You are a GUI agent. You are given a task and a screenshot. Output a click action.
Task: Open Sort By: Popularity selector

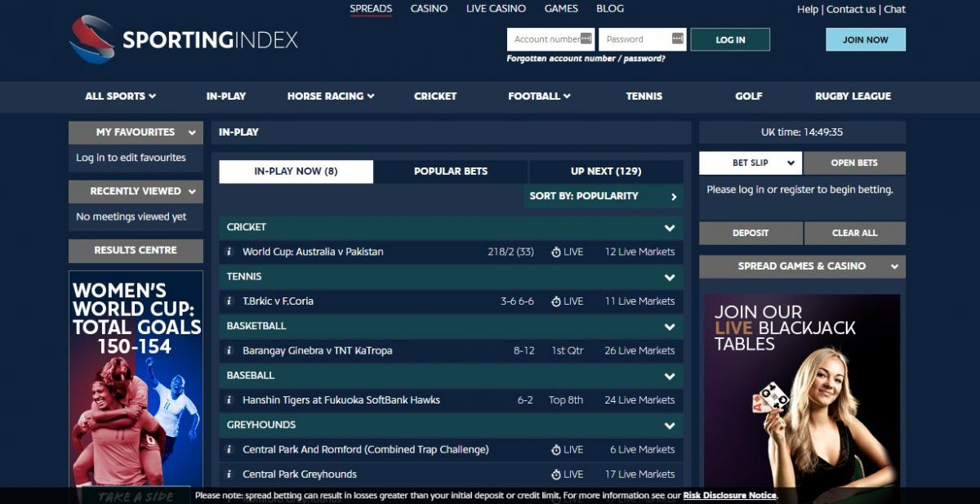604,196
